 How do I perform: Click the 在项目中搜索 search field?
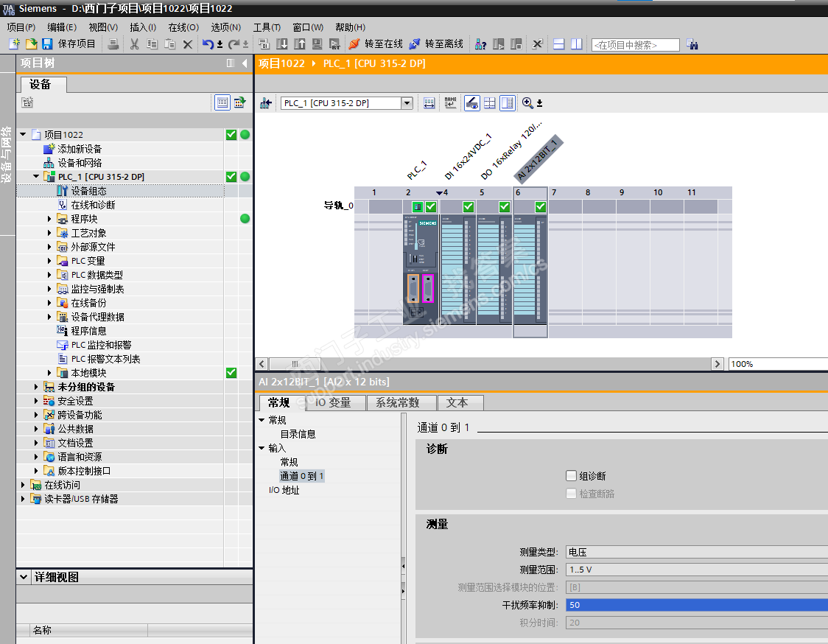pyautogui.click(x=635, y=45)
